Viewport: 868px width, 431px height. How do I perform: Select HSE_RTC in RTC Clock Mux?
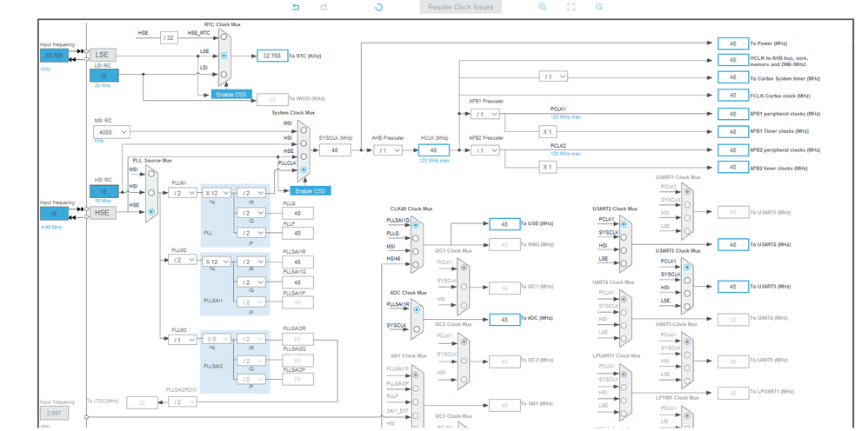pyautogui.click(x=224, y=37)
